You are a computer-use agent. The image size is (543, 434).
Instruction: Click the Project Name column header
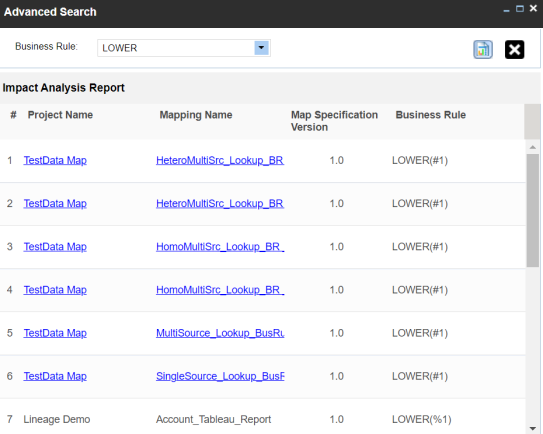(60, 115)
